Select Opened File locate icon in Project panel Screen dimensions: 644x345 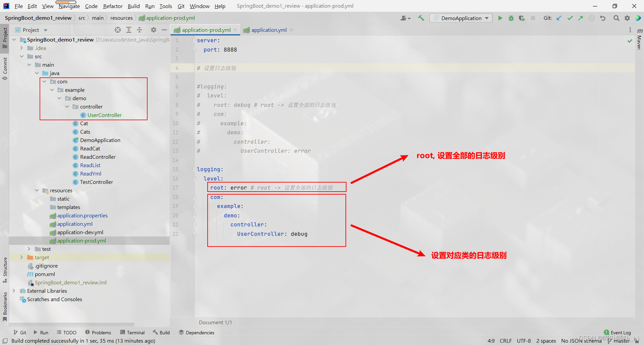click(x=118, y=30)
